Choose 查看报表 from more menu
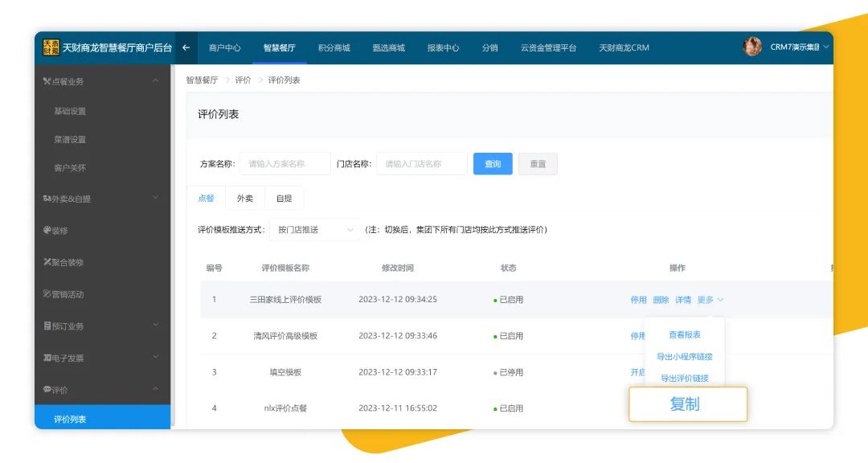Image resolution: width=868 pixels, height=463 pixels. (685, 335)
